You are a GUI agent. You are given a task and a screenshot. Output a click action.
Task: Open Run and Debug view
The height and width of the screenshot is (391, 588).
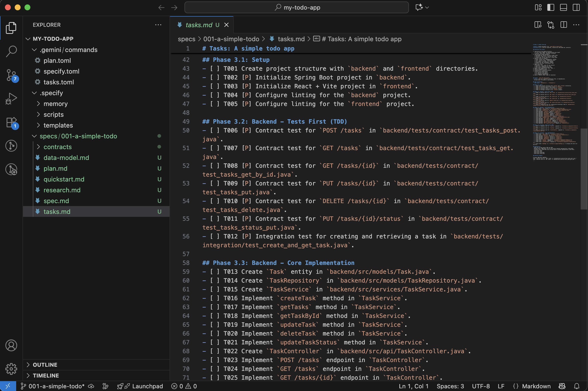point(11,99)
